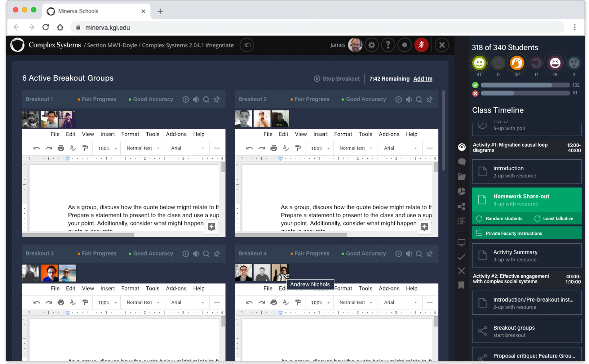Viewport: 589px width, 364px height.
Task: Mute audio for Breakout 4
Action: (409, 254)
